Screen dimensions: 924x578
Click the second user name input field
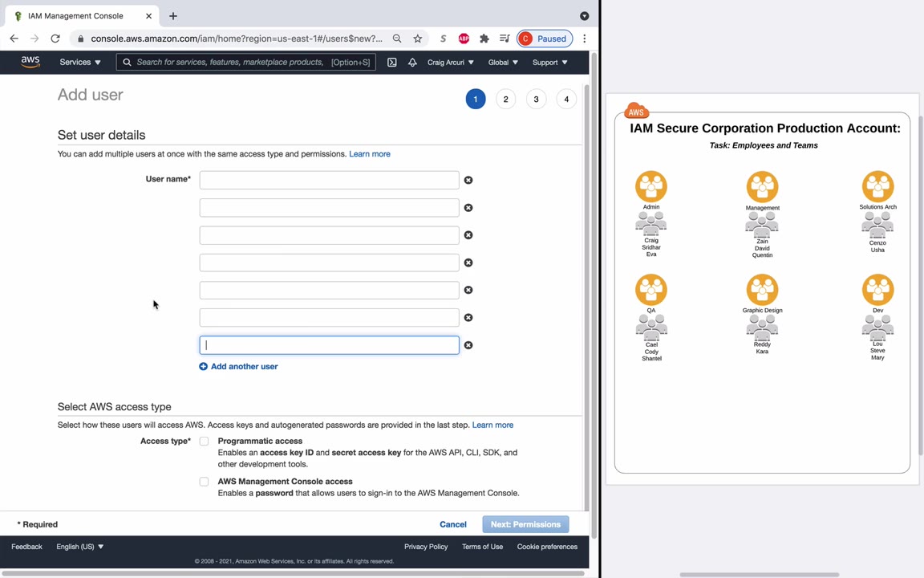pyautogui.click(x=329, y=208)
